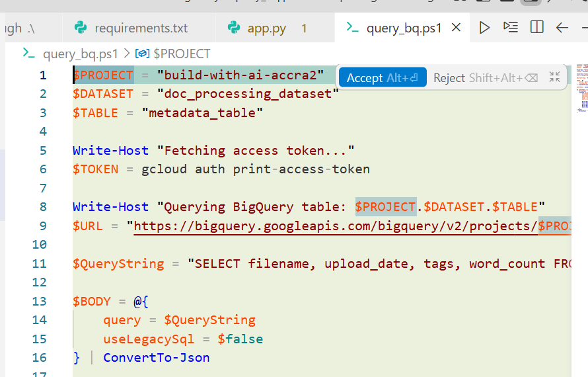Open the requirements.txt tab
The height and width of the screenshot is (377, 588).
(x=141, y=28)
